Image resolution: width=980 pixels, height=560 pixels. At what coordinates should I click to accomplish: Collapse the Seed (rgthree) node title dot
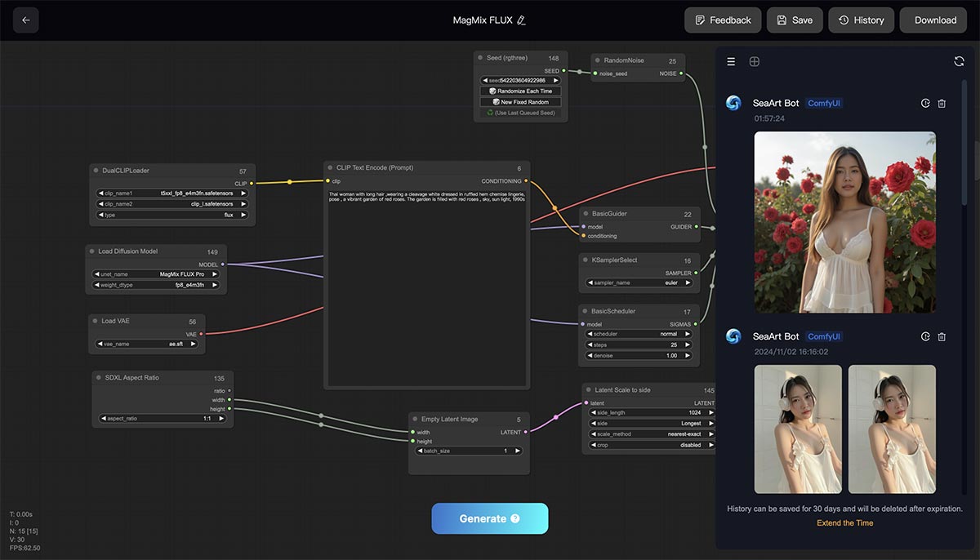coord(480,58)
